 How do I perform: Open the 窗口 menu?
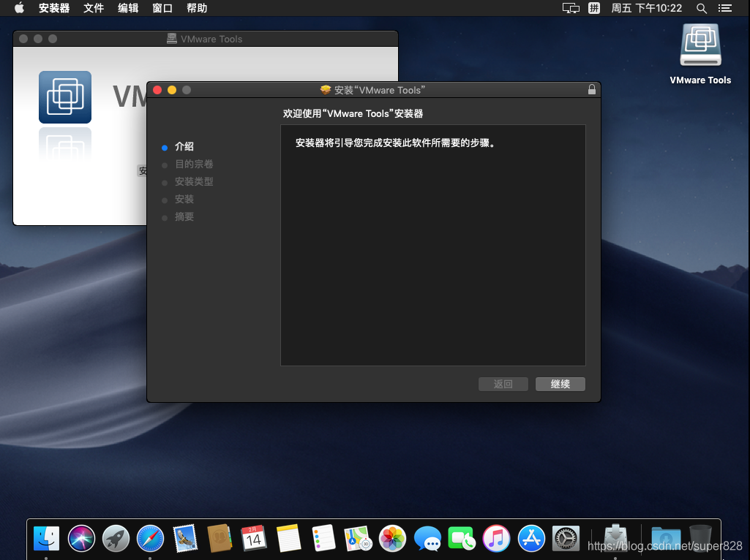[162, 8]
